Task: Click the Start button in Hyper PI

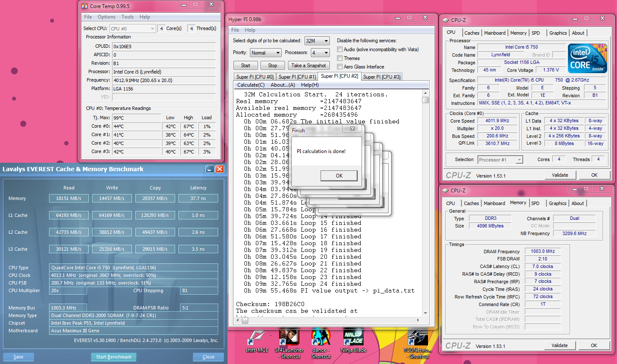Action: pyautogui.click(x=245, y=66)
